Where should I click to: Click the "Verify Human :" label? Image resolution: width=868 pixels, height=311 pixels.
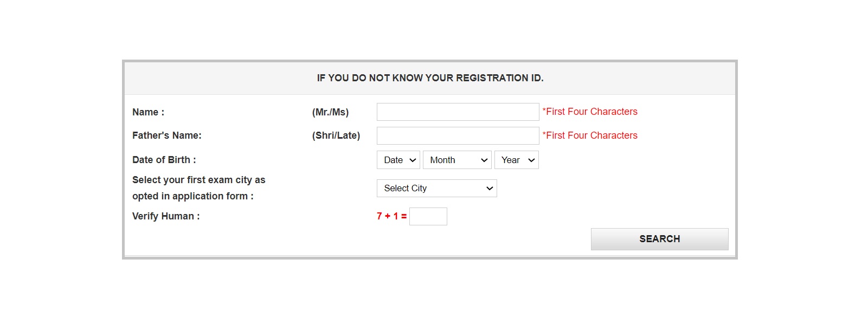pyautogui.click(x=166, y=216)
